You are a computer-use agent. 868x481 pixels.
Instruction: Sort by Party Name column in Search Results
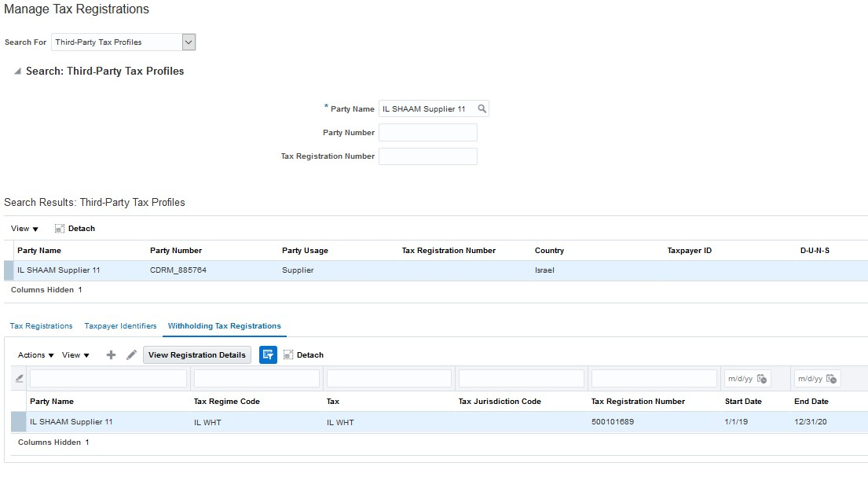coord(39,251)
